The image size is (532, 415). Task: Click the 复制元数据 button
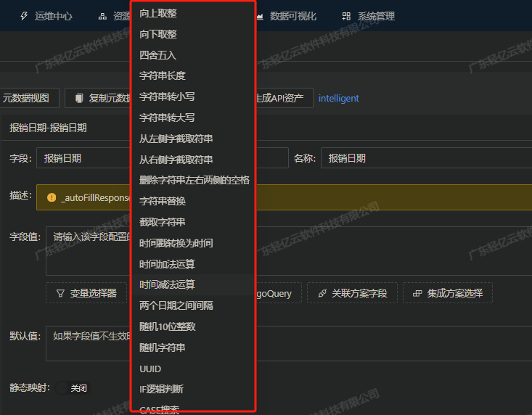pos(98,98)
